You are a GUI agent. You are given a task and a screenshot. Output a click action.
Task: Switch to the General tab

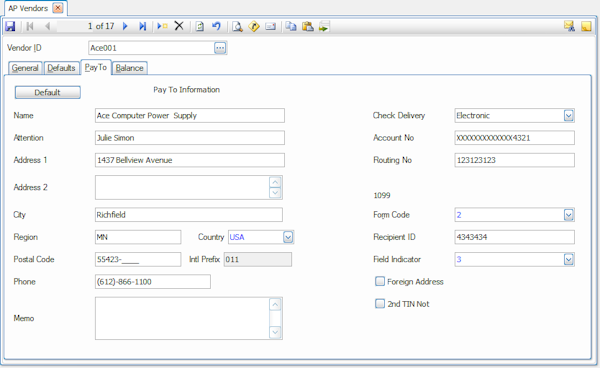pyautogui.click(x=25, y=68)
